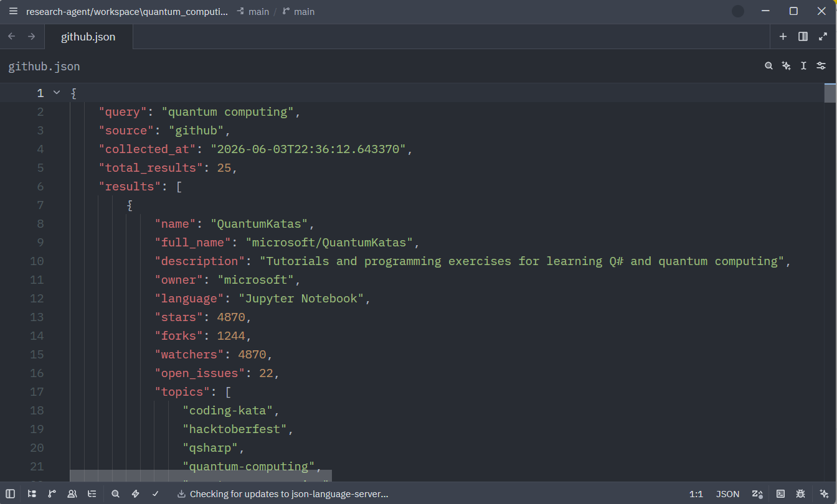
Task: Go back with the left arrow
Action: click(x=12, y=37)
